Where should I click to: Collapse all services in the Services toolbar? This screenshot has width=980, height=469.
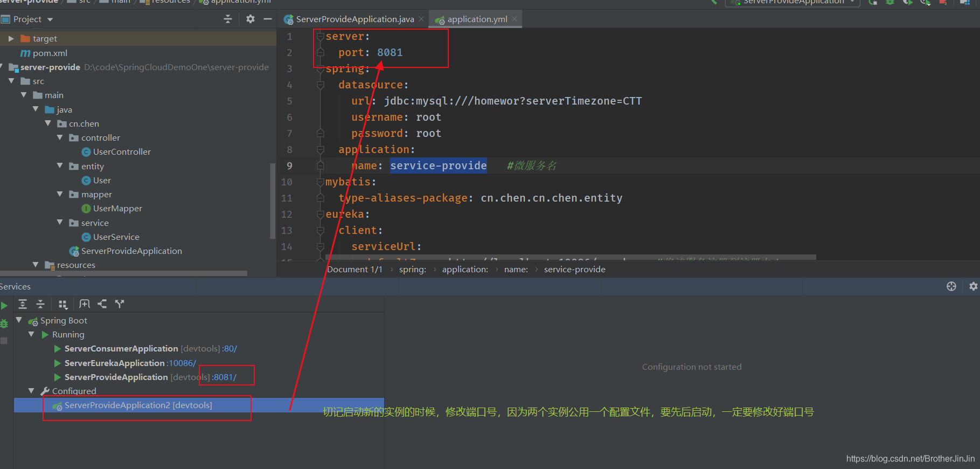tap(40, 304)
